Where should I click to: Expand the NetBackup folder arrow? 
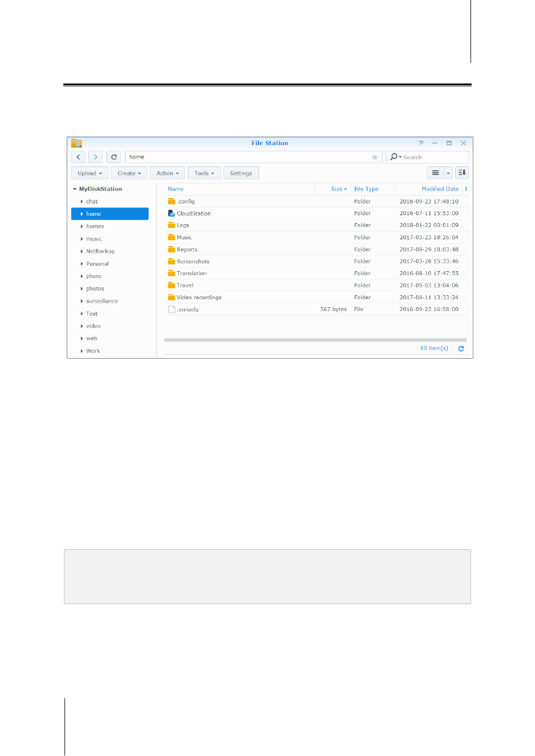click(82, 252)
